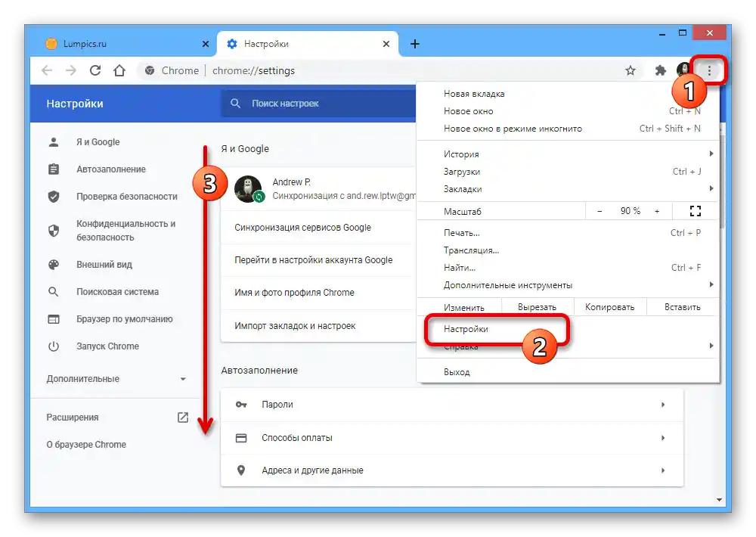Screen dimensions: 756x537
Task: Choose Найти... from the menu
Action: (569, 268)
